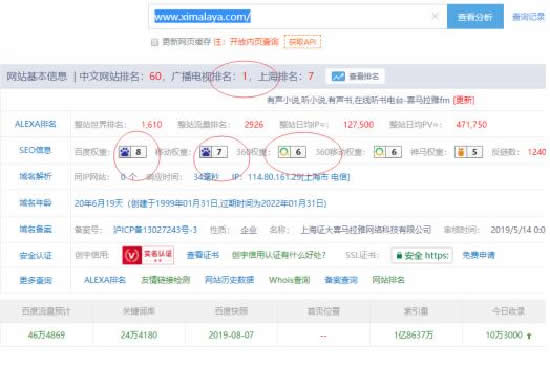Click the blue 查看分析 button
Viewport: 550px width, 367px height.
475,16
